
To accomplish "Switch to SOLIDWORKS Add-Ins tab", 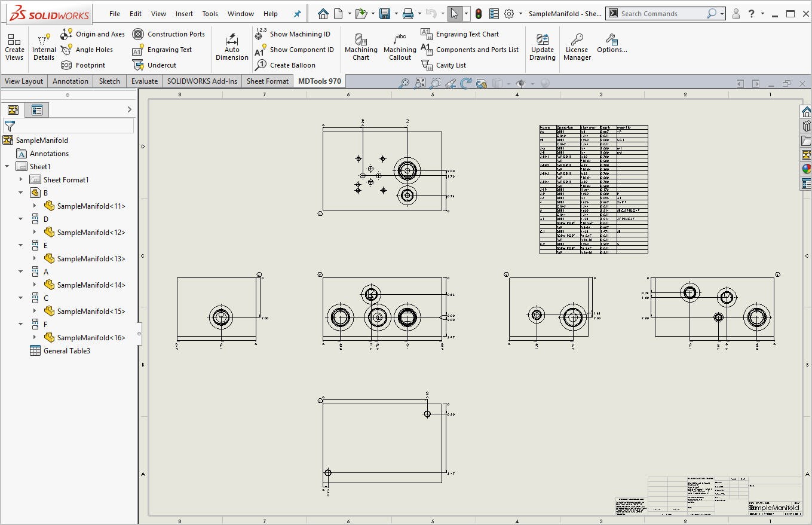I will click(202, 81).
